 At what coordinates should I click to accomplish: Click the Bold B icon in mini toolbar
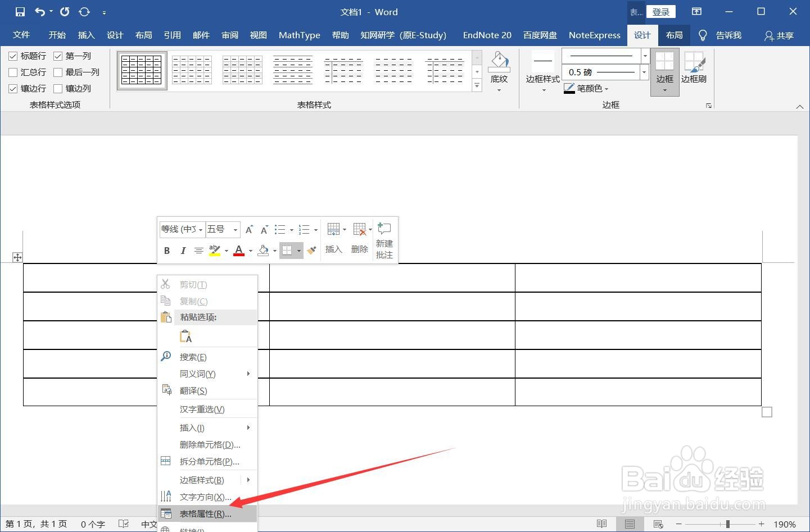tap(166, 251)
